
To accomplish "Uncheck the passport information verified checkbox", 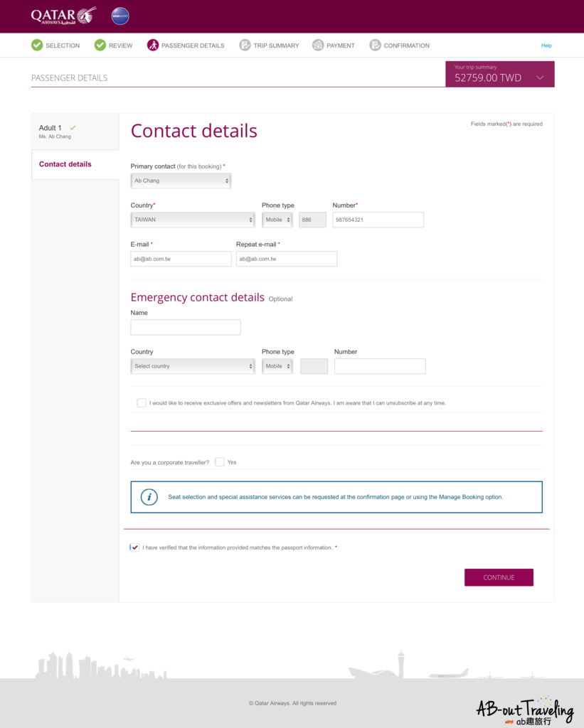I will 135,547.
